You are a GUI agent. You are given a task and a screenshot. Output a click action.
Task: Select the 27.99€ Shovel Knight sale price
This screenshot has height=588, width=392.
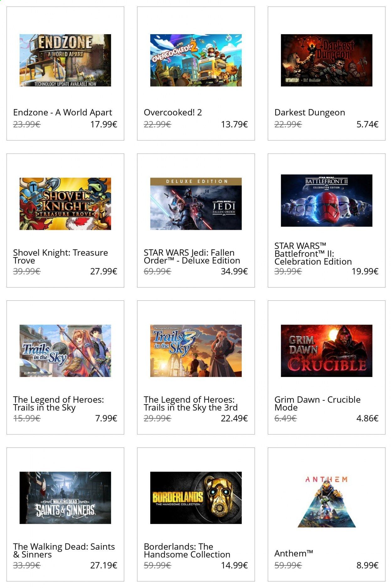(104, 271)
